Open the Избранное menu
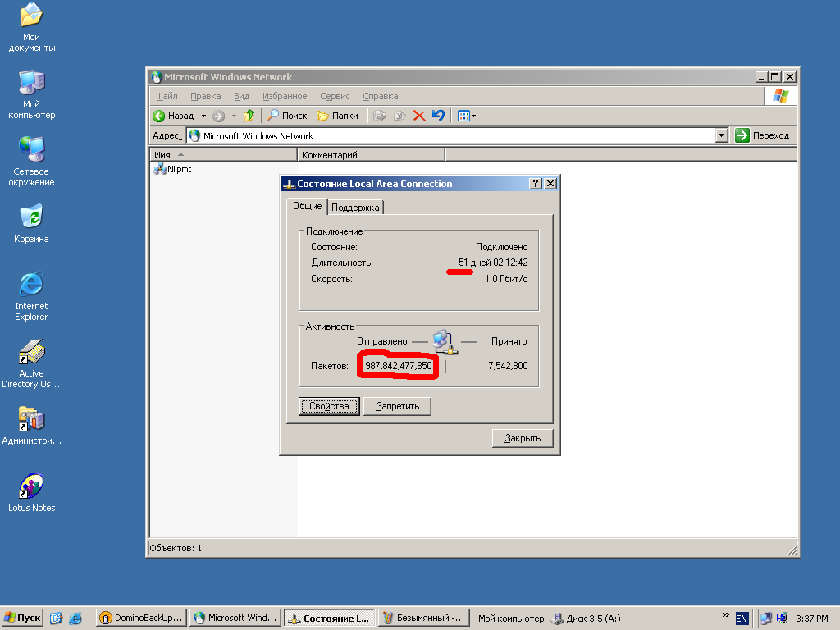840x630 pixels. [285, 96]
